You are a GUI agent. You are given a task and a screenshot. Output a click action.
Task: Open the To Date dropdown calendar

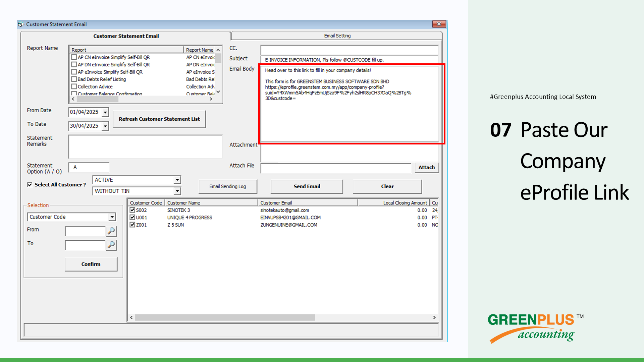coord(105,126)
